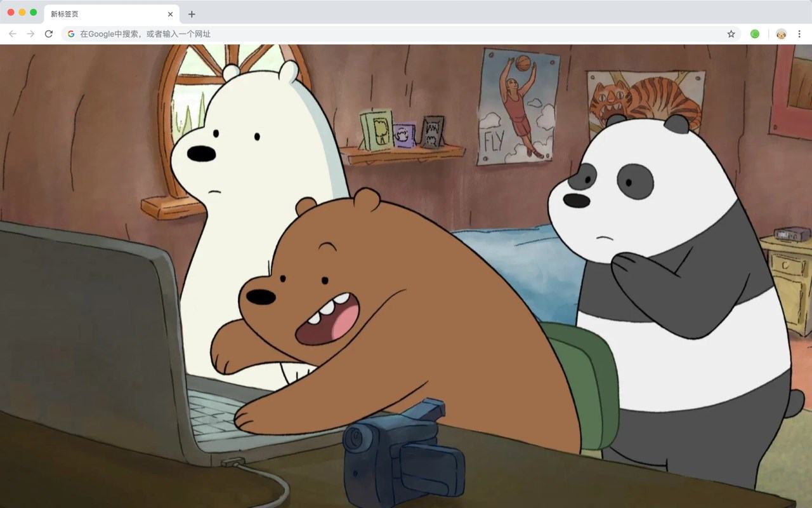Open the Chrome three-dot menu
The image size is (812, 508).
800,34
